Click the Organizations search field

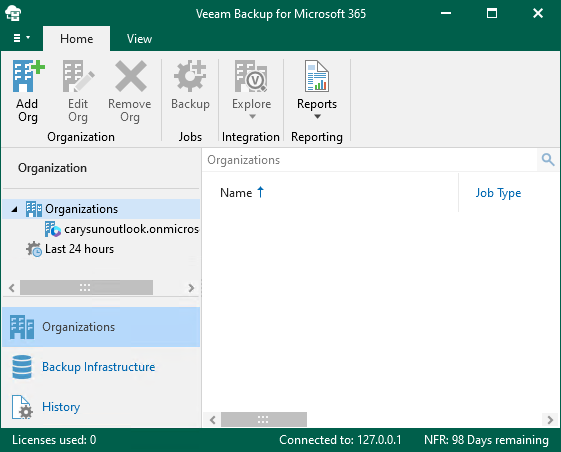(x=369, y=160)
